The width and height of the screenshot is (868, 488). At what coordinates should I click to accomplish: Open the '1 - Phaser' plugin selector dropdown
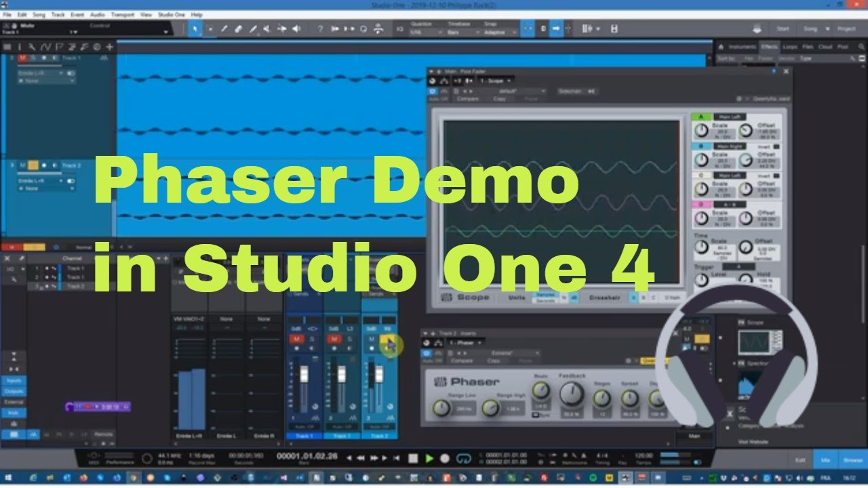pos(467,343)
